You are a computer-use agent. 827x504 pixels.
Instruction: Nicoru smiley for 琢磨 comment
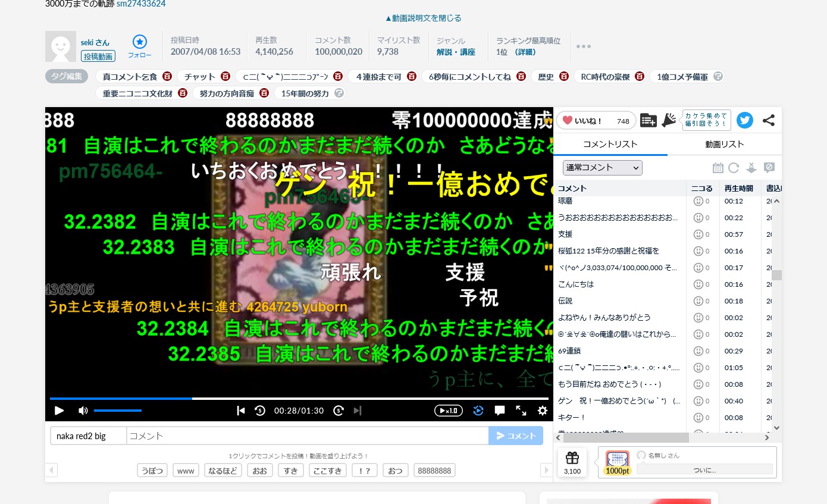pos(698,201)
